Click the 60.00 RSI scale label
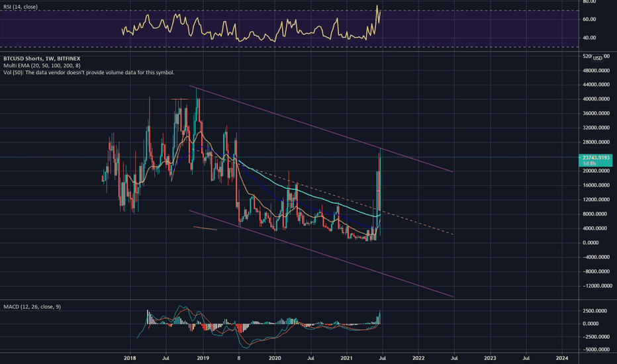 point(589,19)
